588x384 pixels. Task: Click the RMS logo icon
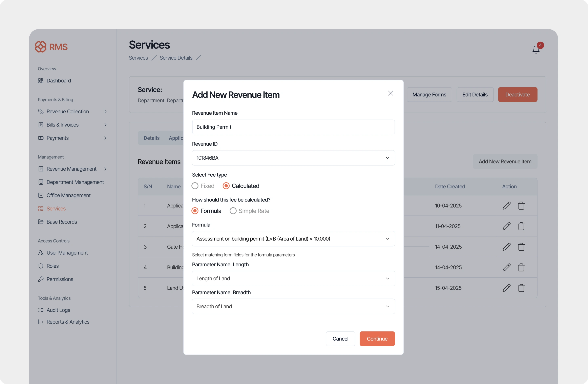click(x=41, y=47)
